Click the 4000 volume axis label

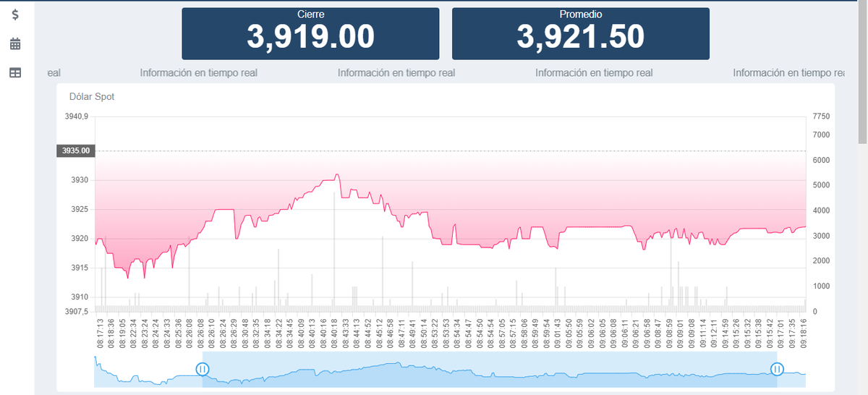pyautogui.click(x=821, y=211)
